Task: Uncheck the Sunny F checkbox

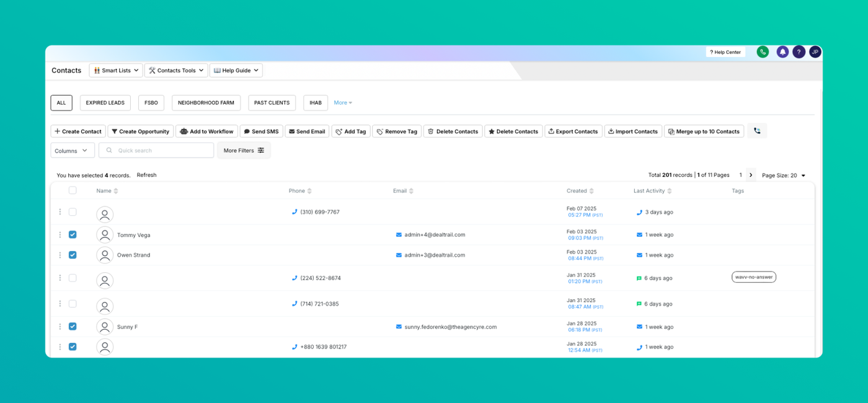Action: [73, 327]
